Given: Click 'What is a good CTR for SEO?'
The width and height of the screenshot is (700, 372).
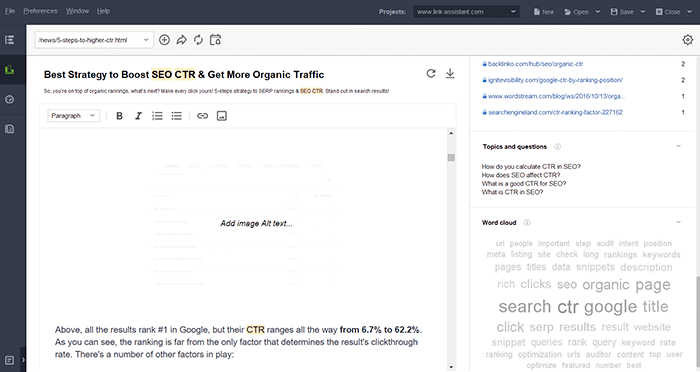Looking at the screenshot, I should (x=524, y=184).
